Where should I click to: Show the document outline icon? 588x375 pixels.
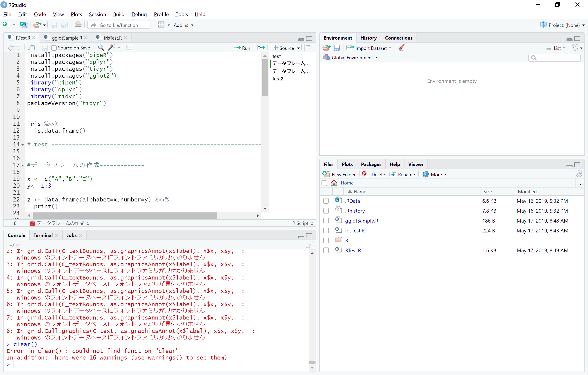(x=309, y=47)
